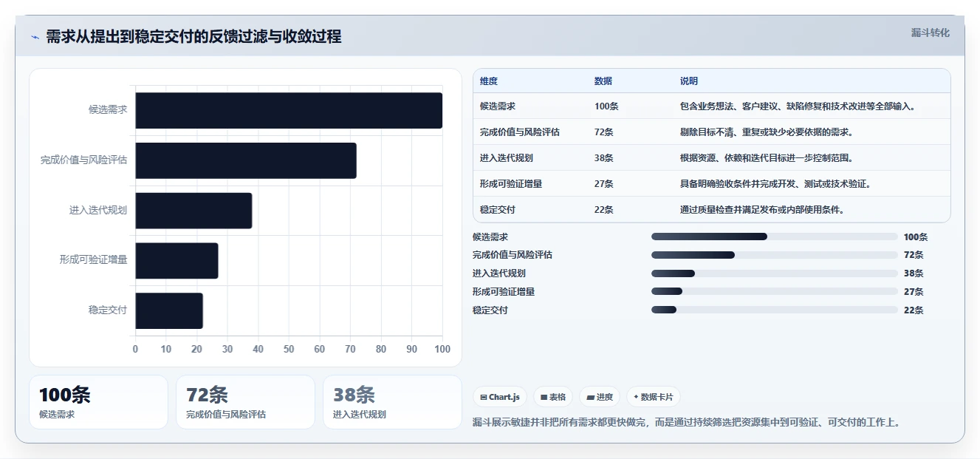Open the 100条 候选需求 stat card

pyautogui.click(x=99, y=402)
